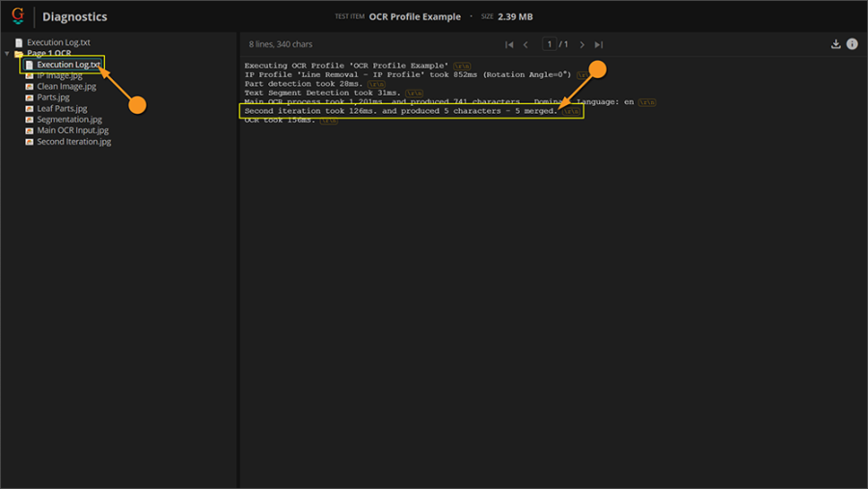Click log line 'Part detection took 28ms.'
This screenshot has height=489, width=868.
point(304,84)
